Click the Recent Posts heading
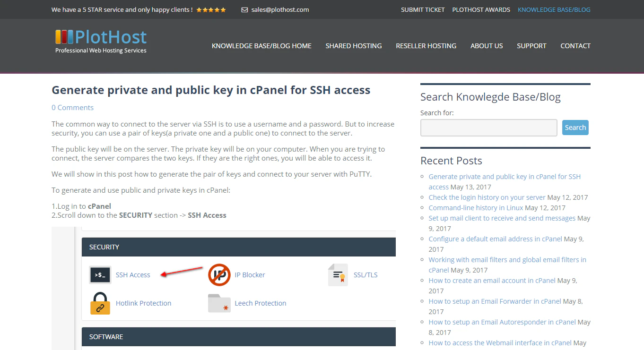644x350 pixels. (451, 161)
